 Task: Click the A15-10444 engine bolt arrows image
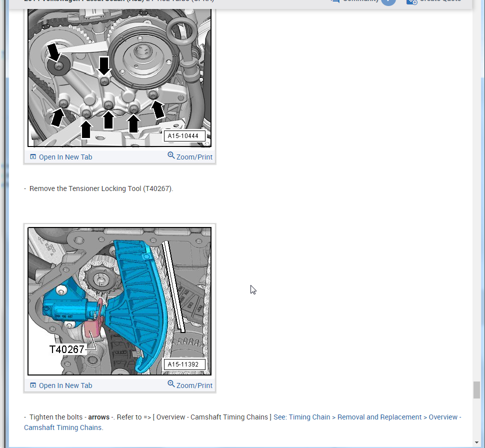tap(119, 77)
